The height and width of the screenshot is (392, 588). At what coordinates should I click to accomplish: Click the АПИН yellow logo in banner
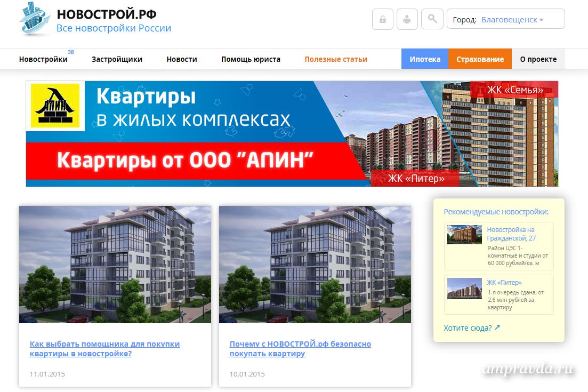[55, 106]
